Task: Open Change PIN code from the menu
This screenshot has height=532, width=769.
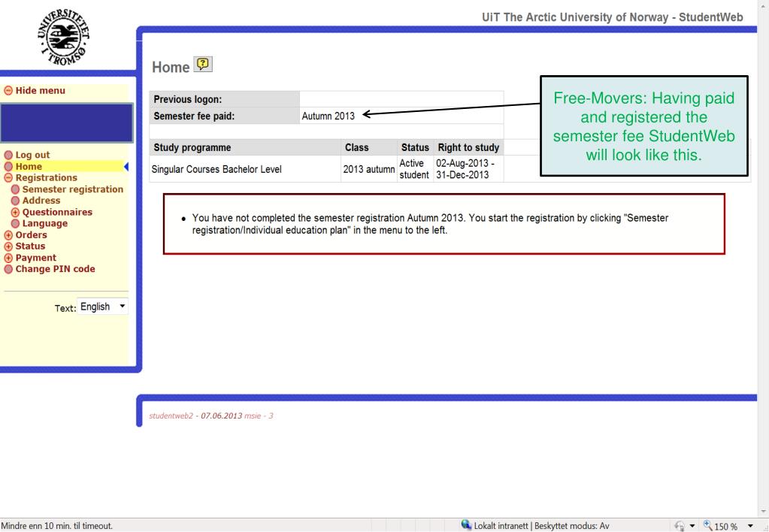Action: point(56,268)
